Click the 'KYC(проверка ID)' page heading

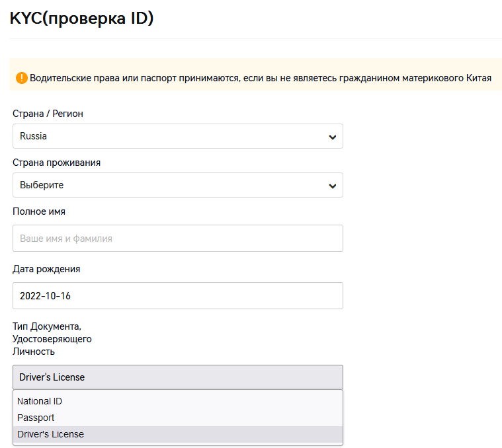tap(81, 19)
